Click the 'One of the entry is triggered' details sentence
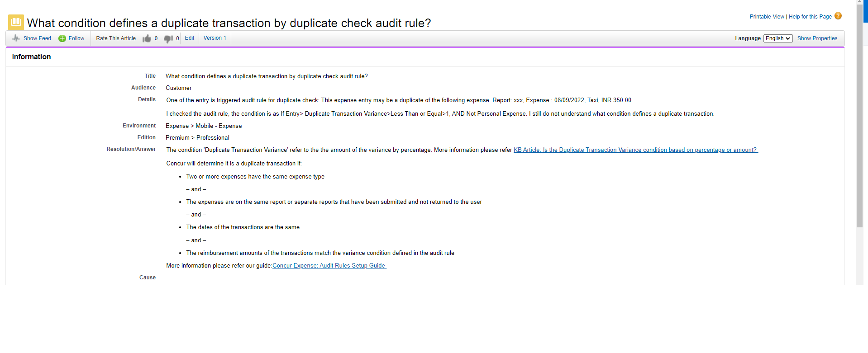Image resolution: width=868 pixels, height=353 pixels. point(399,100)
